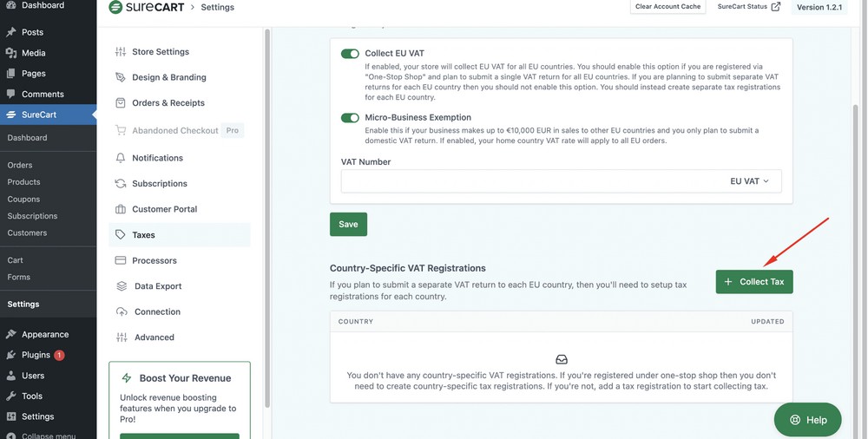Click the green Save button
This screenshot has width=868, height=439.
pyautogui.click(x=348, y=224)
